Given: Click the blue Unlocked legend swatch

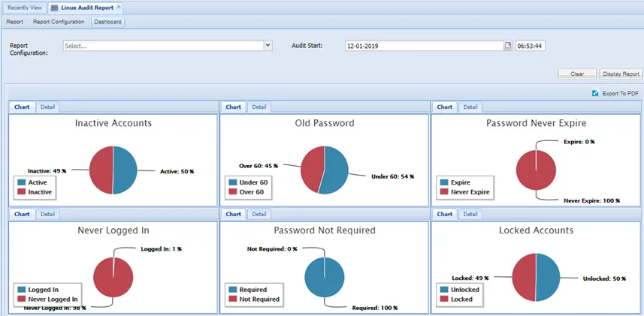Looking at the screenshot, I should click(444, 289).
